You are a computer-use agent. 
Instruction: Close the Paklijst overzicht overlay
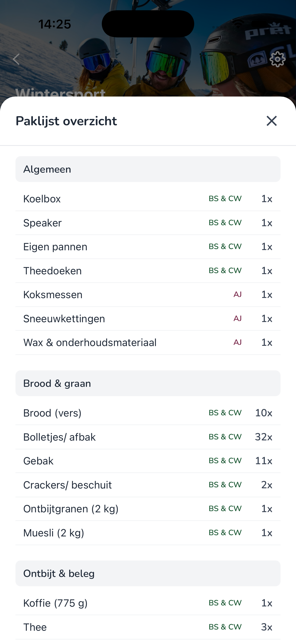272,121
